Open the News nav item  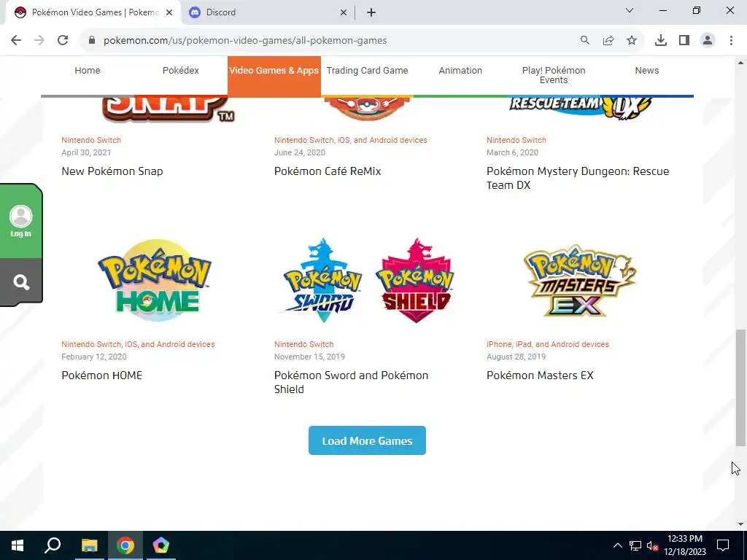pos(647,71)
